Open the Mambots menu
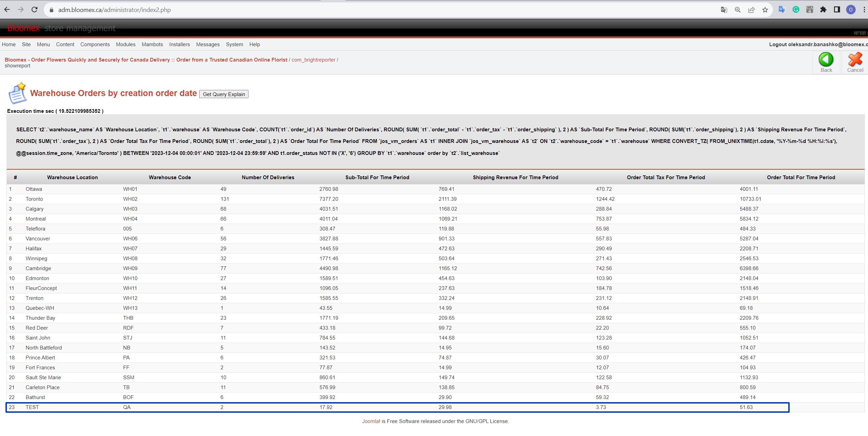868x436 pixels. [152, 44]
